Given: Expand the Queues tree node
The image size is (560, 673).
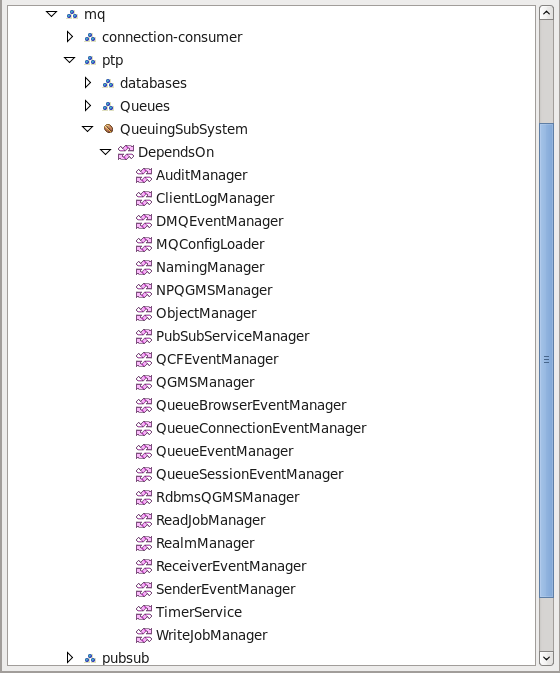Looking at the screenshot, I should tap(88, 106).
